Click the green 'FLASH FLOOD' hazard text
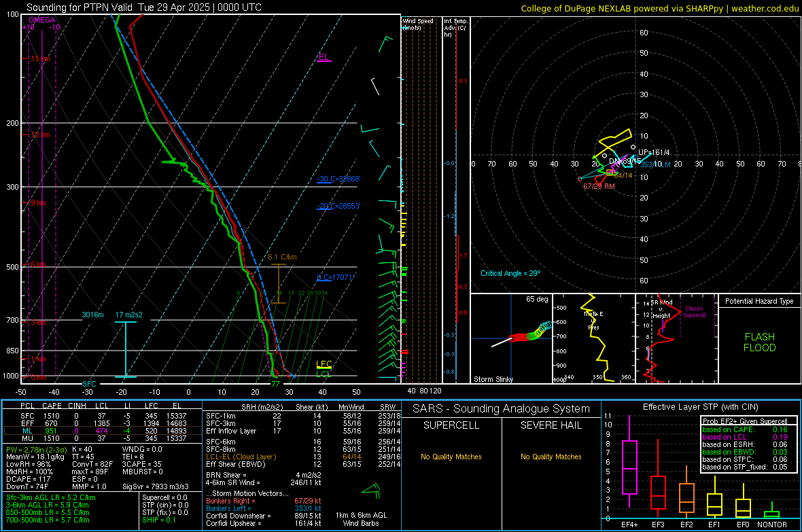This screenshot has height=532, width=802. 760,342
